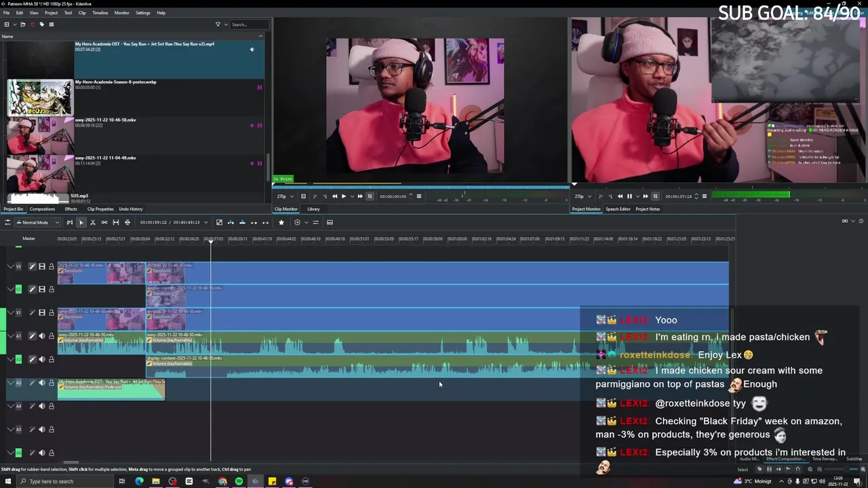Select the Spacer tool in timeline toolbar
The image size is (868, 488).
pos(104,222)
